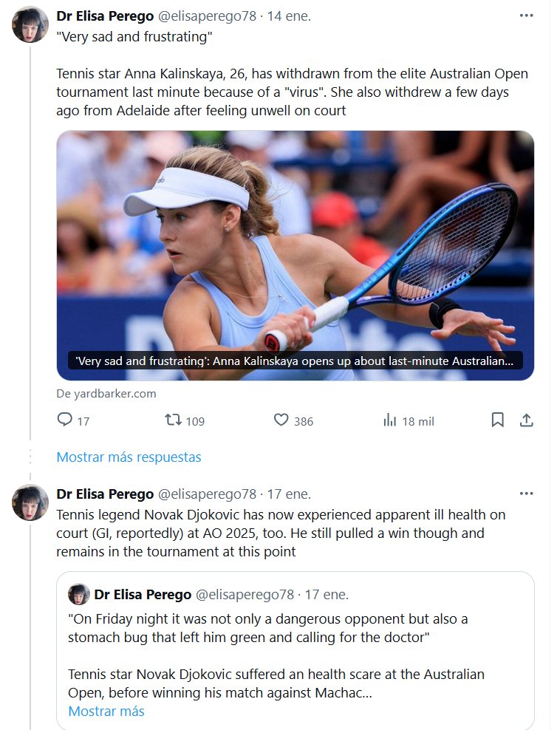Open Dr Elisa Perego name on first tweet
Screen dimensions: 560x730
[x=105, y=16]
